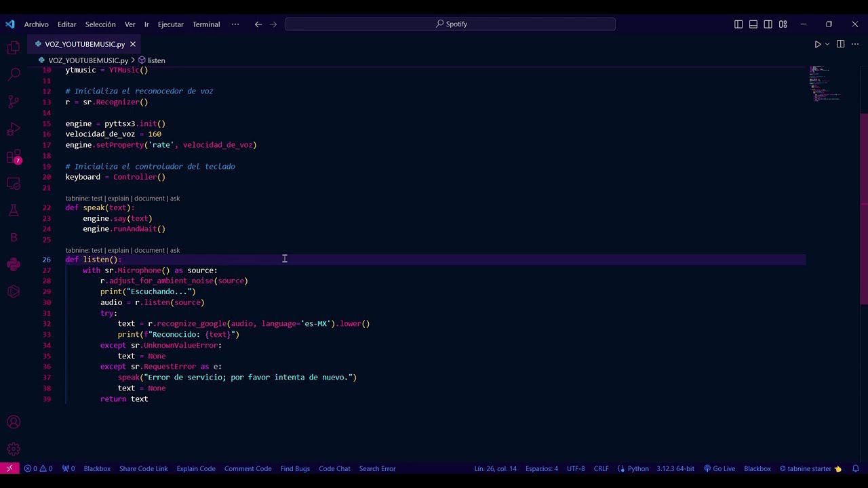This screenshot has width=868, height=488.
Task: Open run options dropdown arrow
Action: [827, 44]
